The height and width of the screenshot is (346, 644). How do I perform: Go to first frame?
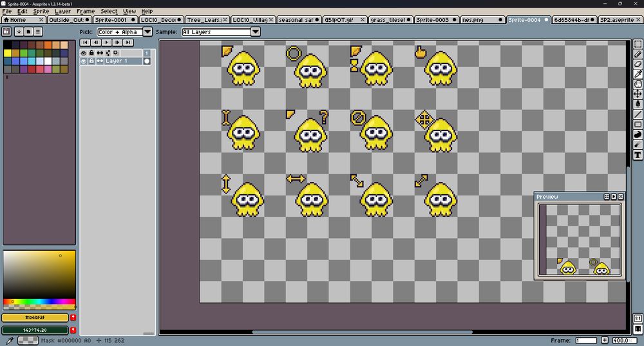85,42
